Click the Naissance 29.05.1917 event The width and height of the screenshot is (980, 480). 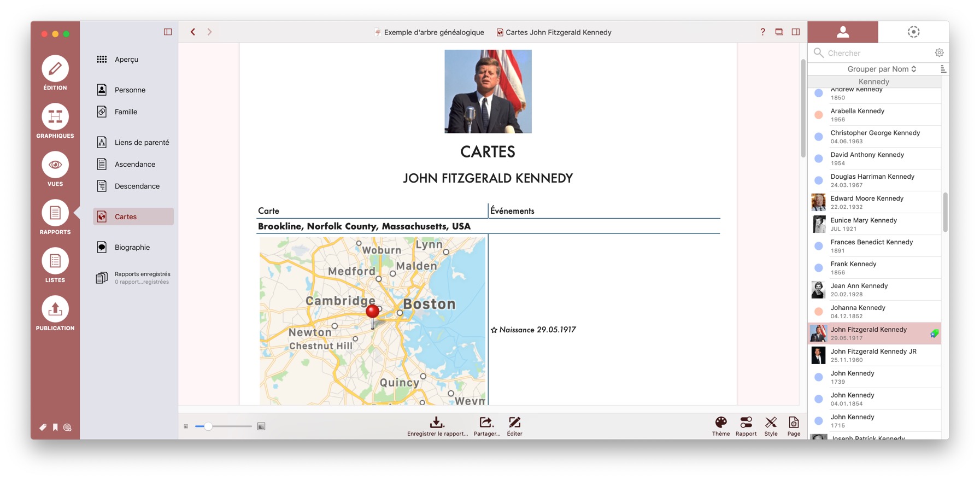point(533,330)
